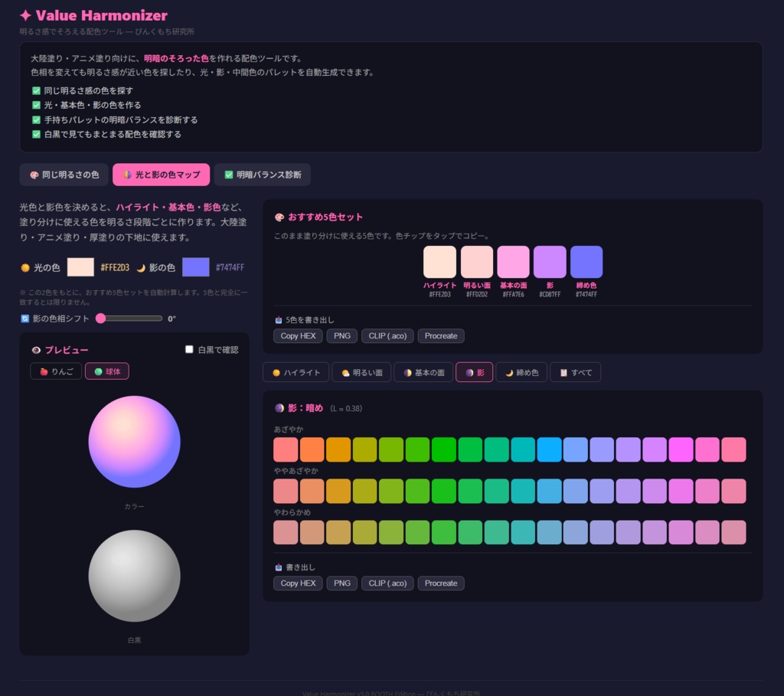Click the 光の色 color swatch
The height and width of the screenshot is (696, 784).
pyautogui.click(x=80, y=267)
